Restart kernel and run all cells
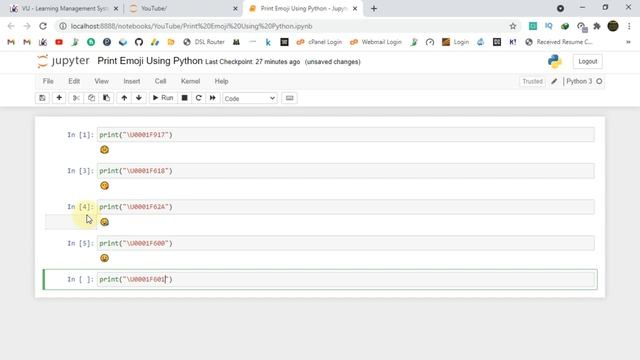 click(213, 98)
